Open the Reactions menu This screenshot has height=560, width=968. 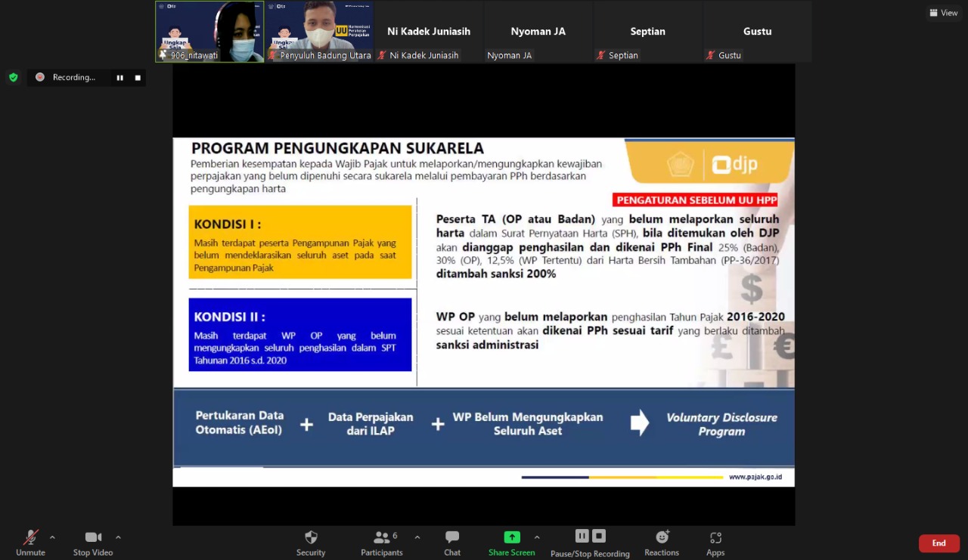tap(662, 538)
